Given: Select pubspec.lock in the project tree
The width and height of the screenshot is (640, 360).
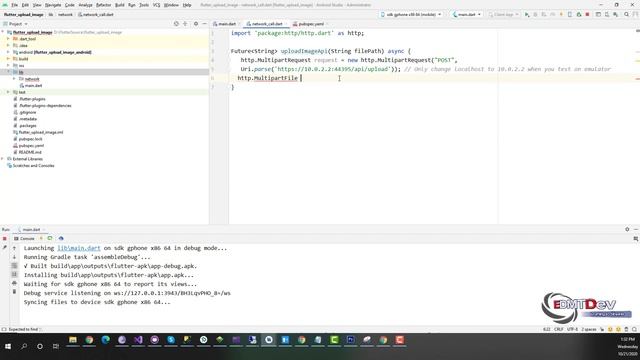Looking at the screenshot, I should 30,139.
